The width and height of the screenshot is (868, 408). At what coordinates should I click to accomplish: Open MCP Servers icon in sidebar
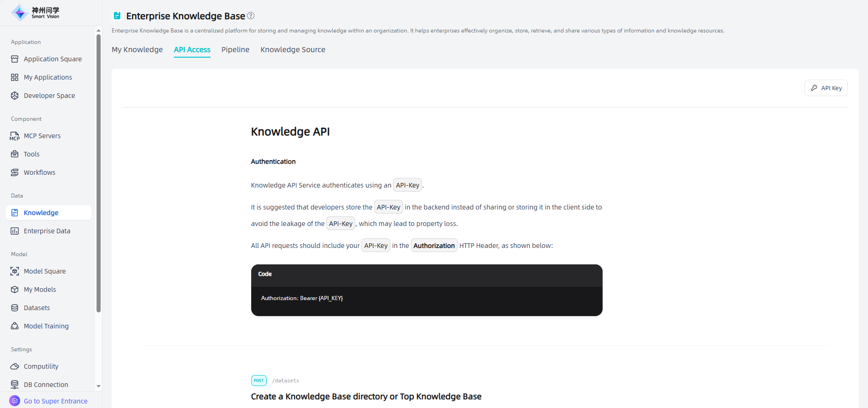coord(15,136)
